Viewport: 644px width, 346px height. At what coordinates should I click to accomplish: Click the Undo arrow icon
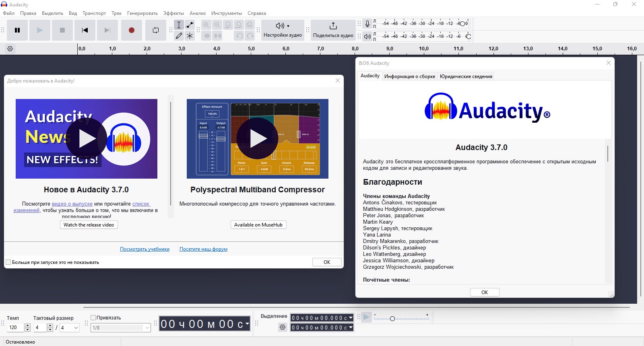239,36
